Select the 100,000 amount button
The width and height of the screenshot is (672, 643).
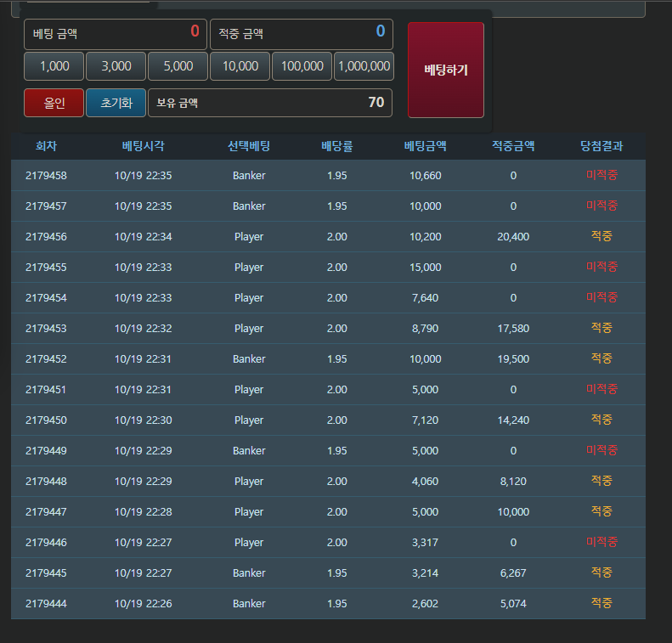click(x=302, y=66)
